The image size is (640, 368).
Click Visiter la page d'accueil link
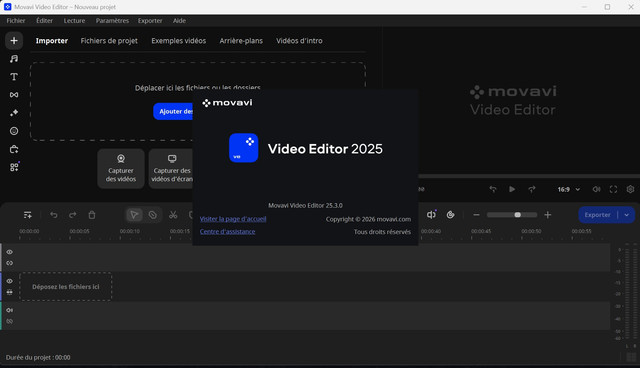click(x=233, y=219)
